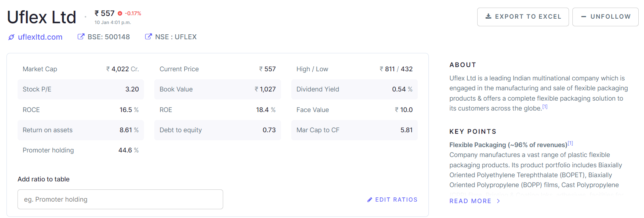The height and width of the screenshot is (218, 644).
Task: Open BSE: 500148 listing link
Action: 109,37
